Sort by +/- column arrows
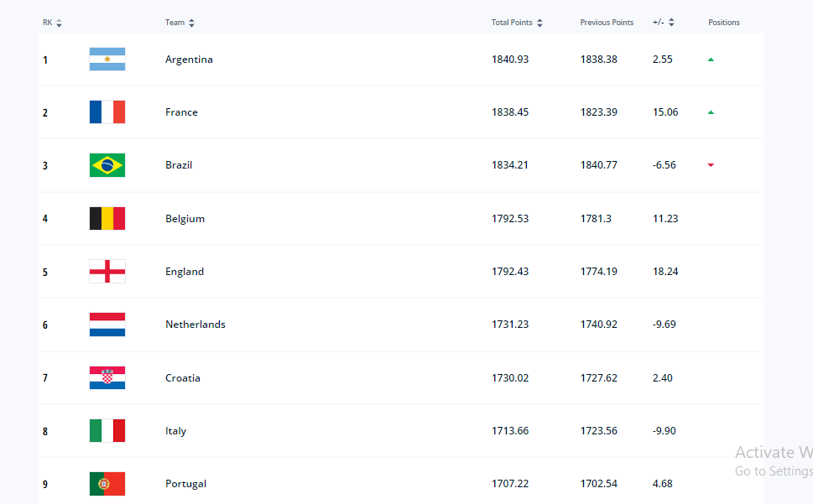This screenshot has height=504, width=813. [x=671, y=23]
